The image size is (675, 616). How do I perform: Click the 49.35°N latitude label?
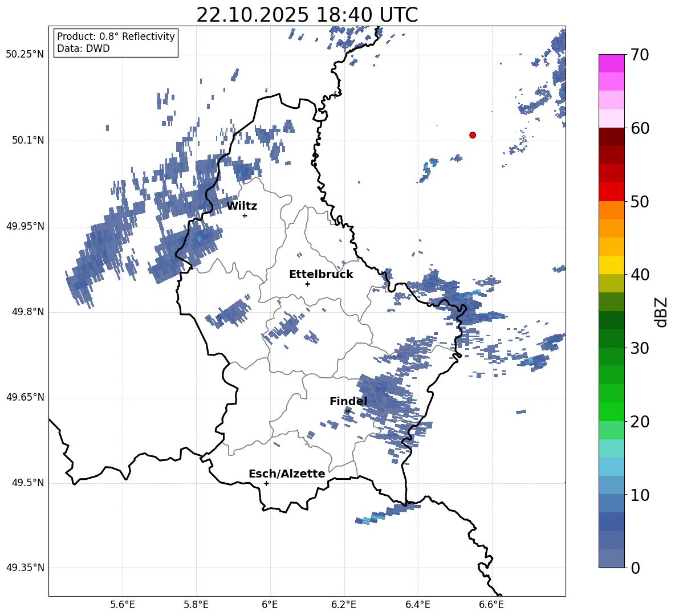(x=25, y=568)
